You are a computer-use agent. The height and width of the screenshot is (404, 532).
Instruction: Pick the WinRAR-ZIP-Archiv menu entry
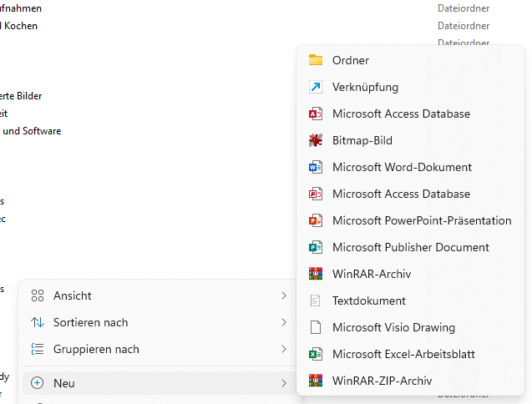point(382,381)
